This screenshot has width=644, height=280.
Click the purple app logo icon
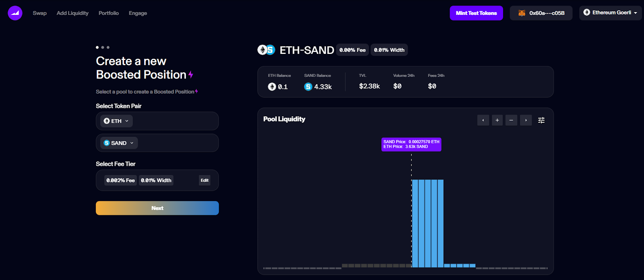(x=15, y=13)
